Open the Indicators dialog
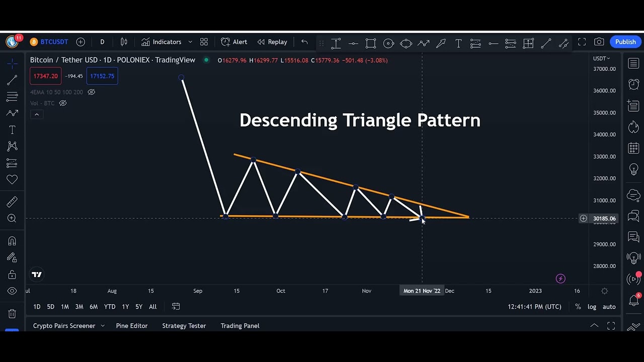 coord(161,42)
